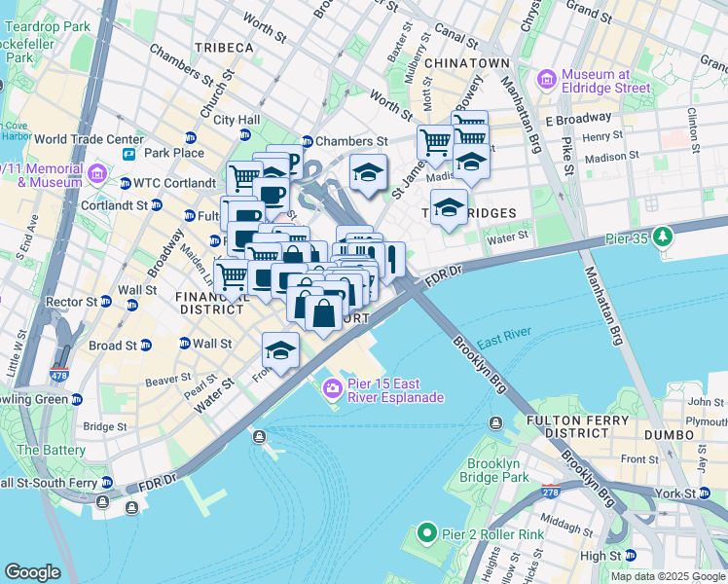Select the Plymouth street label in DUMBO

707,421
